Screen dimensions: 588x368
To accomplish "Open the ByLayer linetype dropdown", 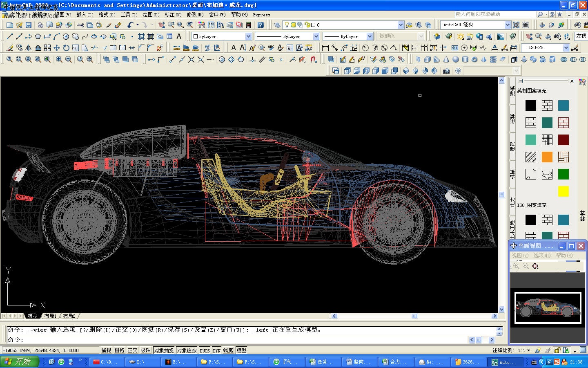I will coord(316,36).
